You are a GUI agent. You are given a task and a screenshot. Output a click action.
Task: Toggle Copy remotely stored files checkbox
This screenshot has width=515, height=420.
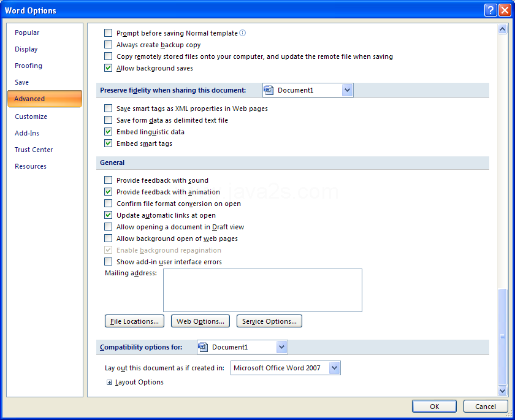(108, 56)
